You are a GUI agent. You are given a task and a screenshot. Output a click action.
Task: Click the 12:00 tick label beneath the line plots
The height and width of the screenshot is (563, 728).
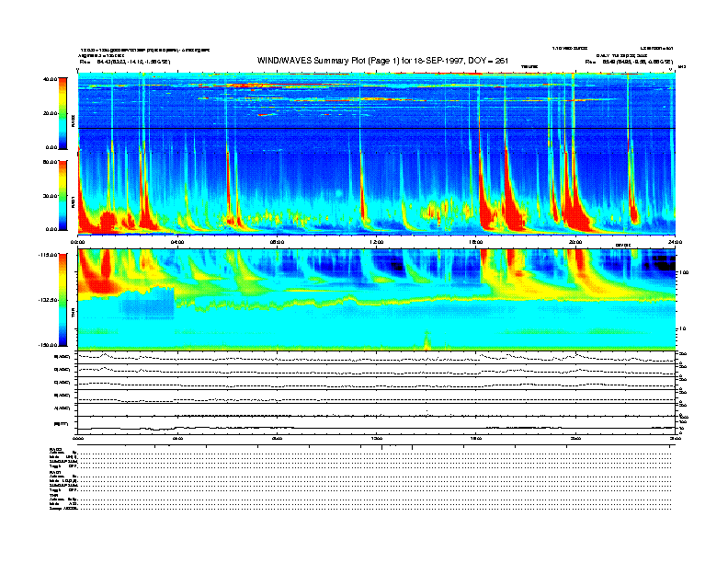[x=377, y=438]
